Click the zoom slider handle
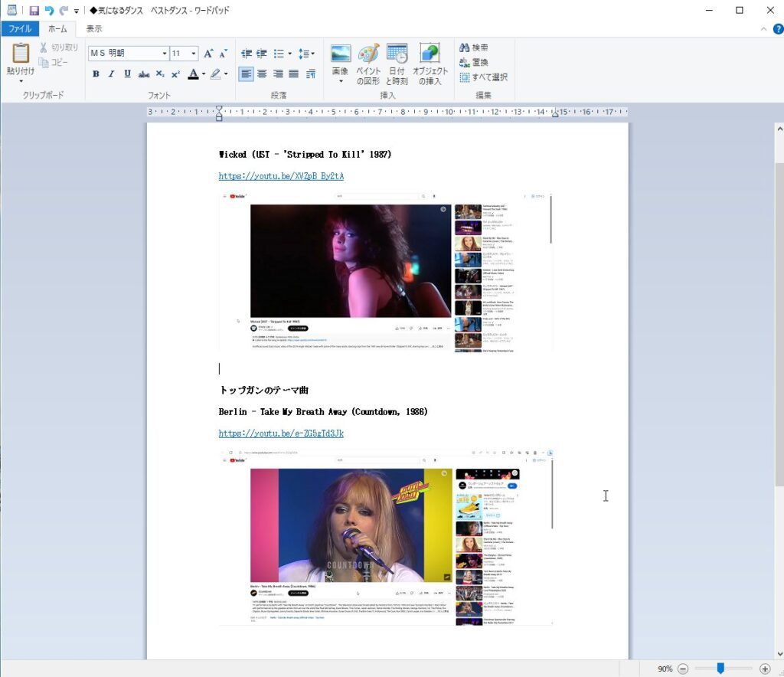This screenshot has height=677, width=784. click(x=720, y=669)
